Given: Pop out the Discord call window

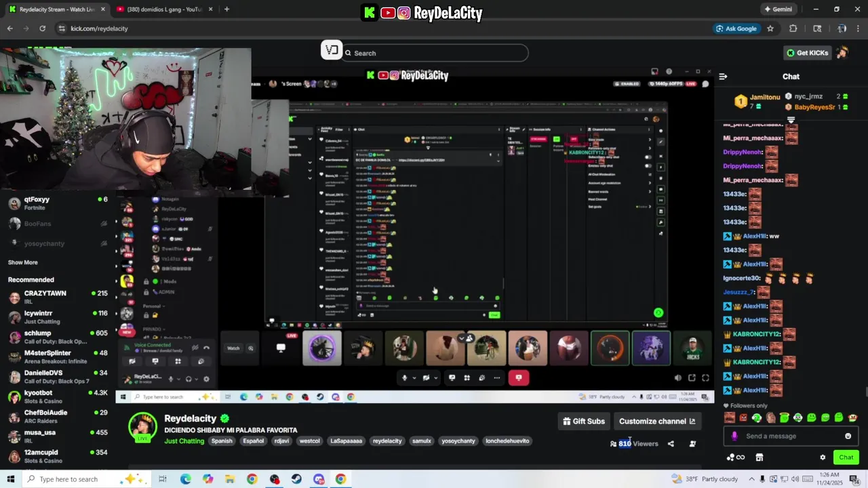Looking at the screenshot, I should (x=692, y=378).
